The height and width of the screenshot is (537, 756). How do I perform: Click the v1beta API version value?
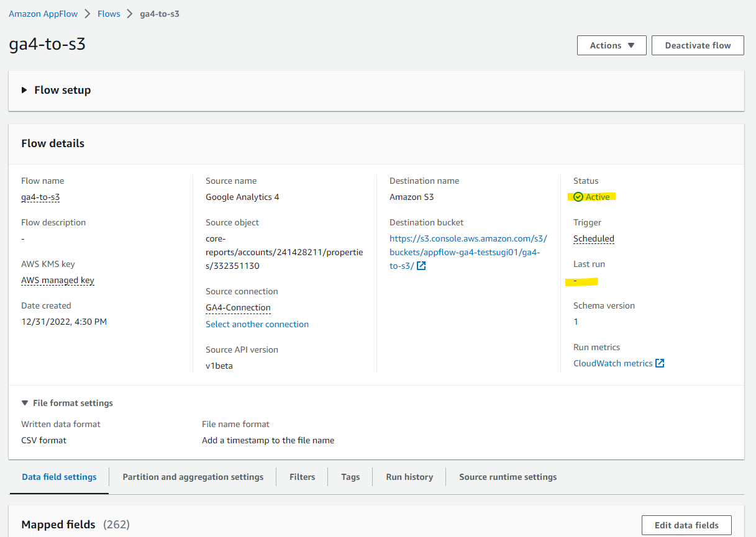click(219, 366)
